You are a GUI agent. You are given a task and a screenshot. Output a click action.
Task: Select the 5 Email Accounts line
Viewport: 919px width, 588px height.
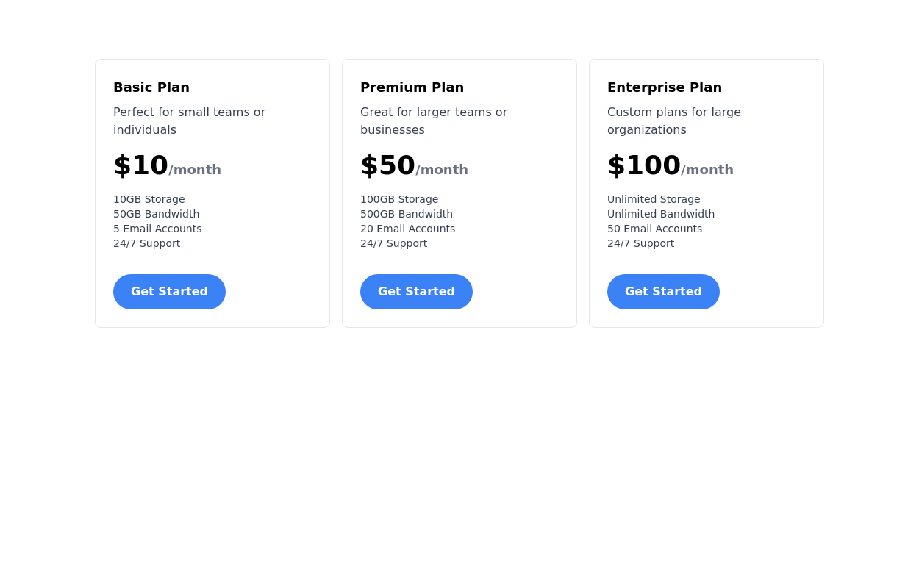coord(157,229)
